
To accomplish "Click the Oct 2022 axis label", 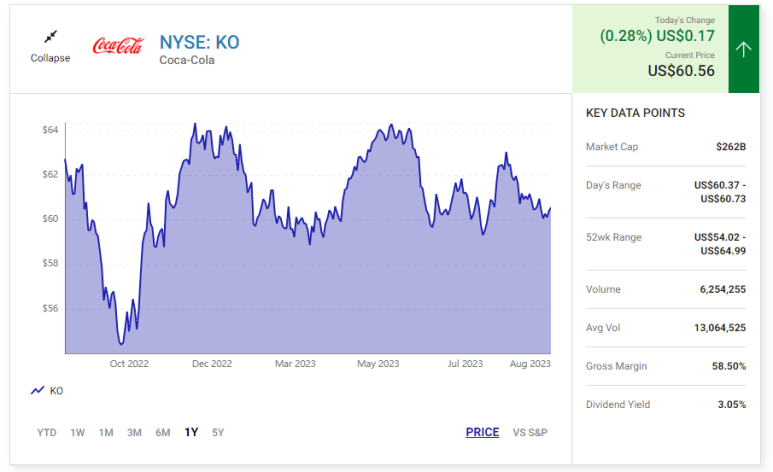I will [x=129, y=363].
